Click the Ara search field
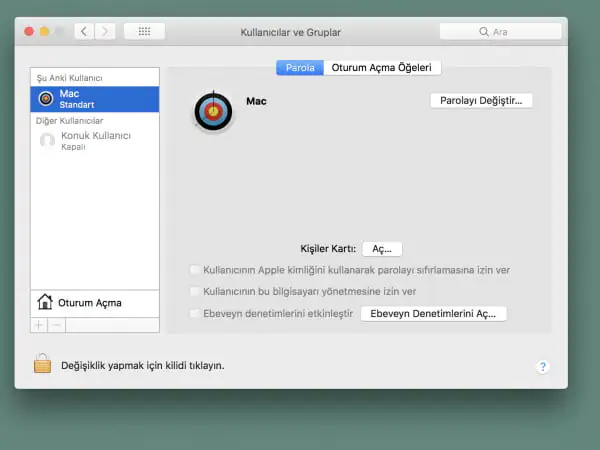Screen dimensions: 600x450 coord(501,32)
